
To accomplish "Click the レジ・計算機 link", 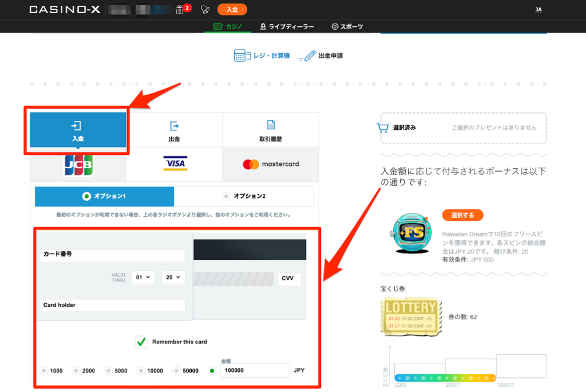I will coord(262,56).
